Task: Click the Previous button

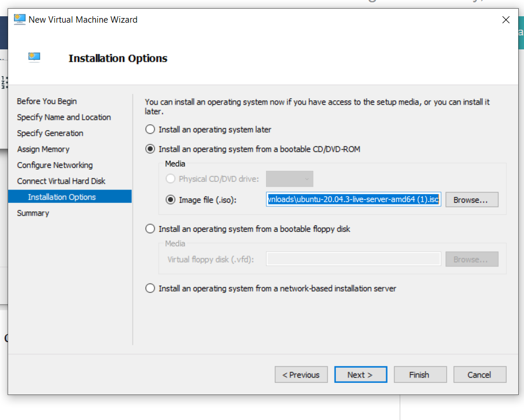Action: 301,375
